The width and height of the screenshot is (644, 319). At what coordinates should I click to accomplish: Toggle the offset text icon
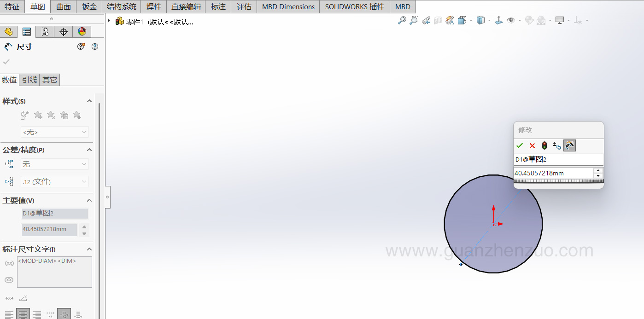pyautogui.click(x=23, y=298)
